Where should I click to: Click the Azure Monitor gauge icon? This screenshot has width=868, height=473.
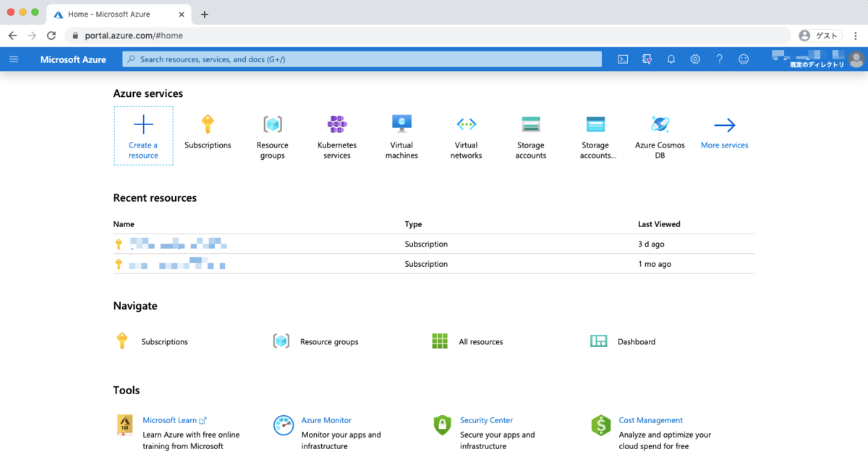(x=284, y=425)
